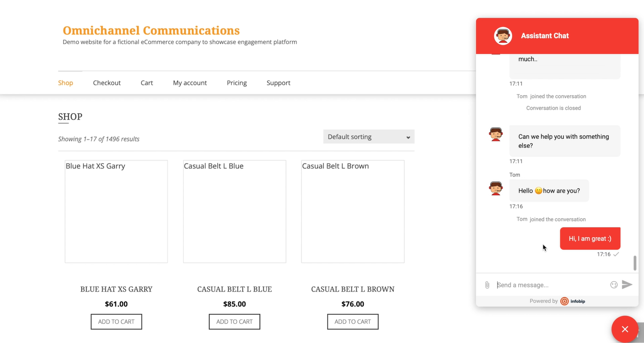The width and height of the screenshot is (644, 343).
Task: Open the CASUAL BELT L BROWN product title link
Action: coord(353,289)
